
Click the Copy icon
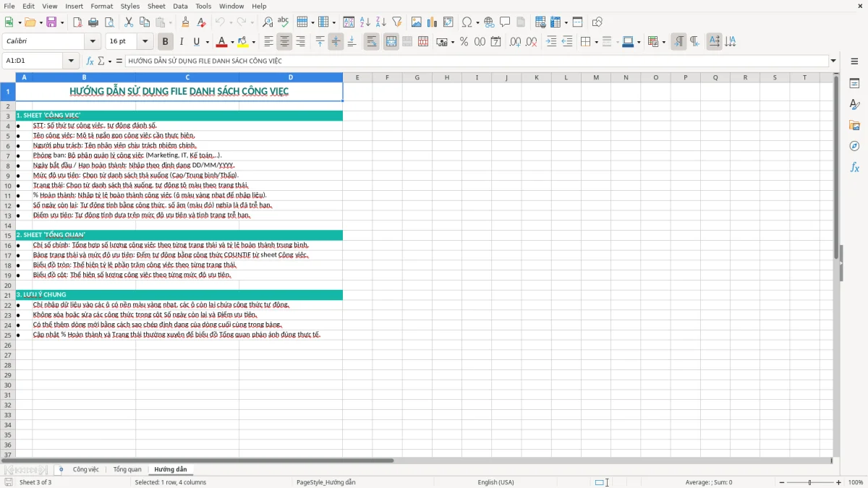click(x=145, y=22)
